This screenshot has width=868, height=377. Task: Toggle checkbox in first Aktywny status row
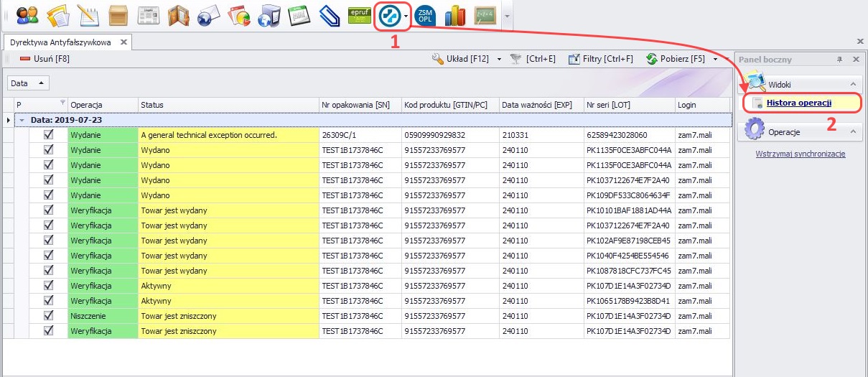[x=49, y=285]
